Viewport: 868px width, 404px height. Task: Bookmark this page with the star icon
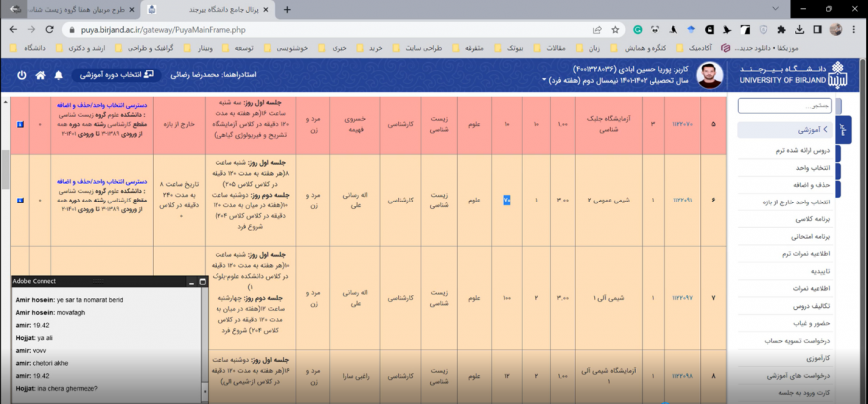pyautogui.click(x=615, y=30)
